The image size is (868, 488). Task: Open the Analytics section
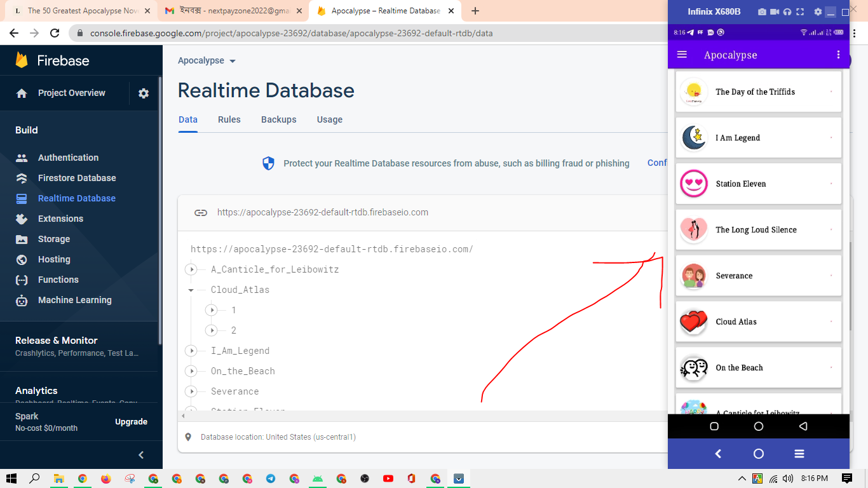coord(36,391)
